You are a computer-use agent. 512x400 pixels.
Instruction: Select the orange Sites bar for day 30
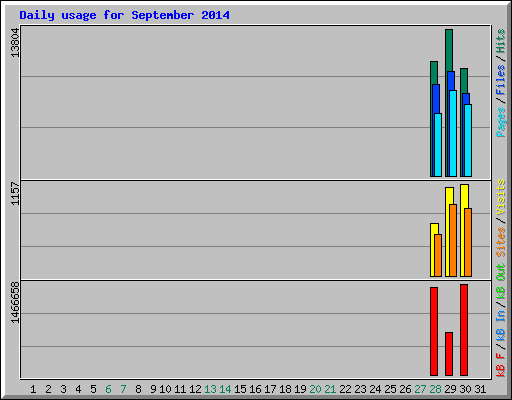(468, 242)
